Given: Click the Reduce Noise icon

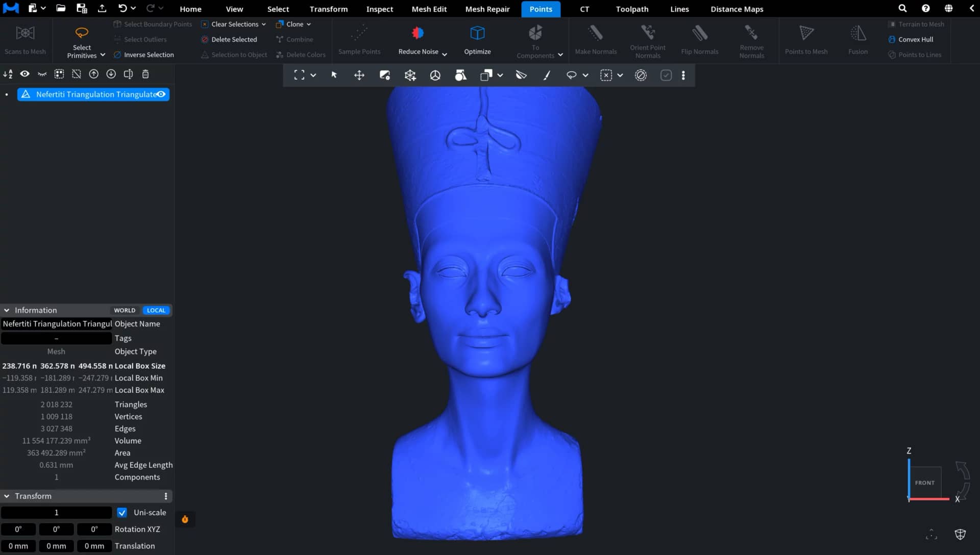Looking at the screenshot, I should pyautogui.click(x=418, y=33).
